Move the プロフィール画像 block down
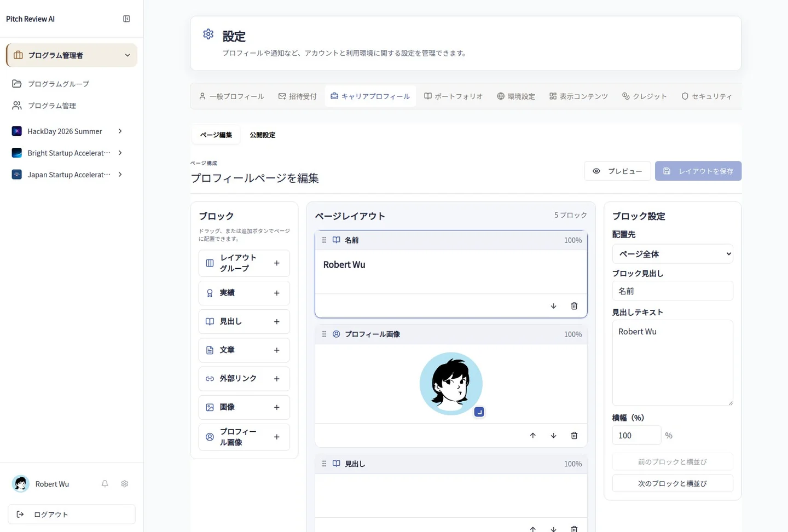 (553, 436)
